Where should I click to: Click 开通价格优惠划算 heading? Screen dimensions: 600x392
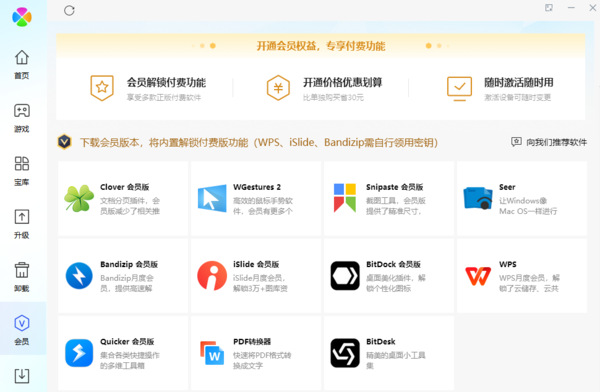[342, 82]
